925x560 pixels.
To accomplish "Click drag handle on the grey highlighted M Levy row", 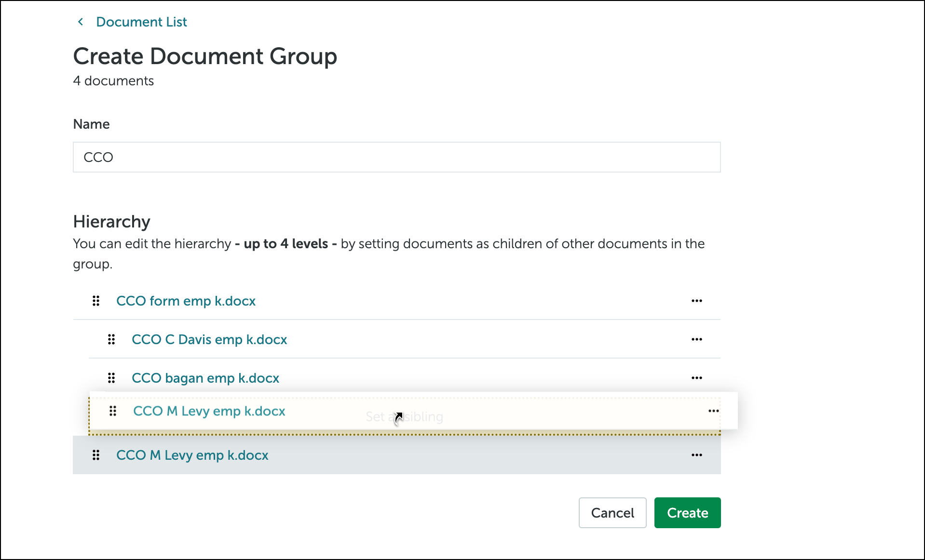I will coord(96,455).
